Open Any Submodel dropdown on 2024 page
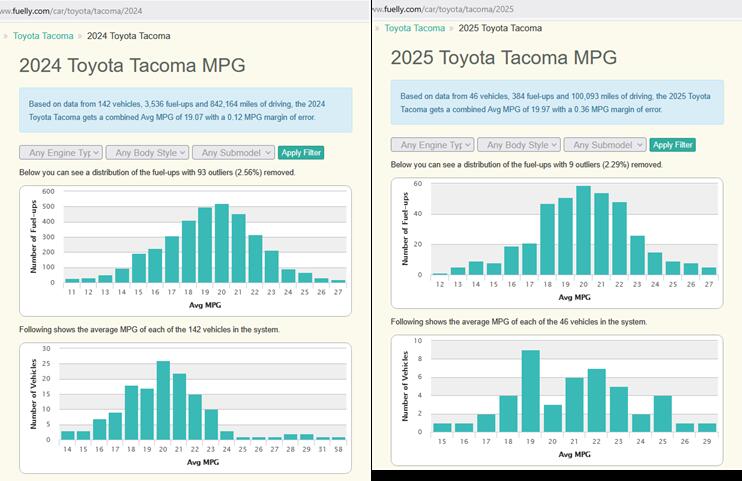This screenshot has height=481, width=742. point(233,152)
